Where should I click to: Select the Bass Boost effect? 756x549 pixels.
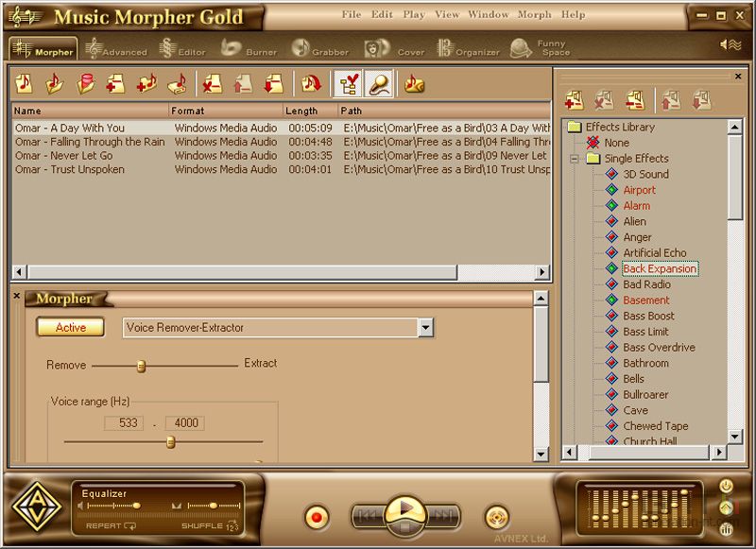[x=648, y=316]
